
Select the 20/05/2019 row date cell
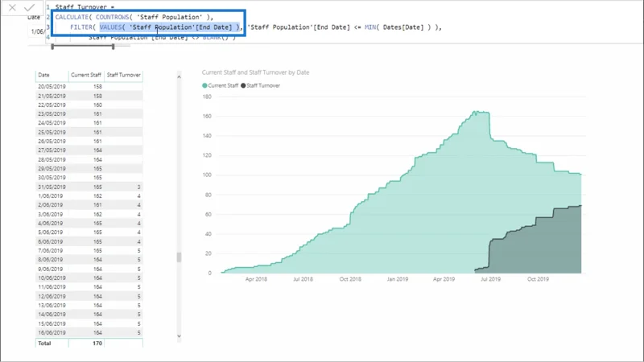click(52, 87)
